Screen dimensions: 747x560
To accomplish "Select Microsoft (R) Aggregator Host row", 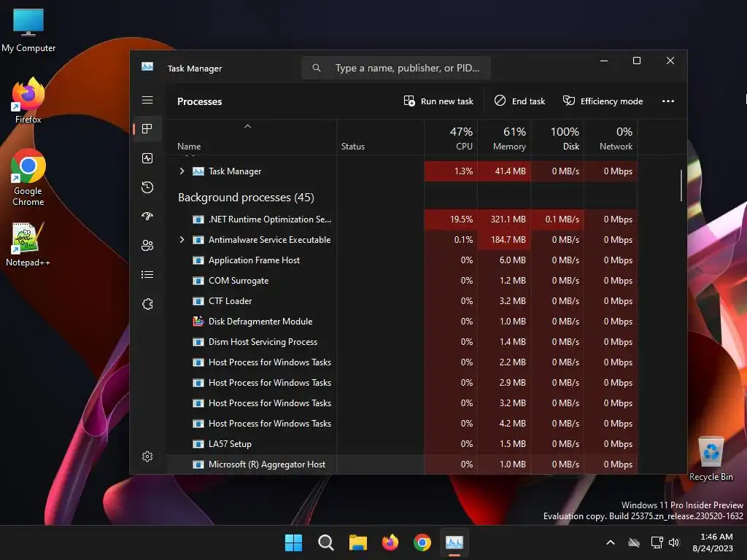I will (x=401, y=464).
